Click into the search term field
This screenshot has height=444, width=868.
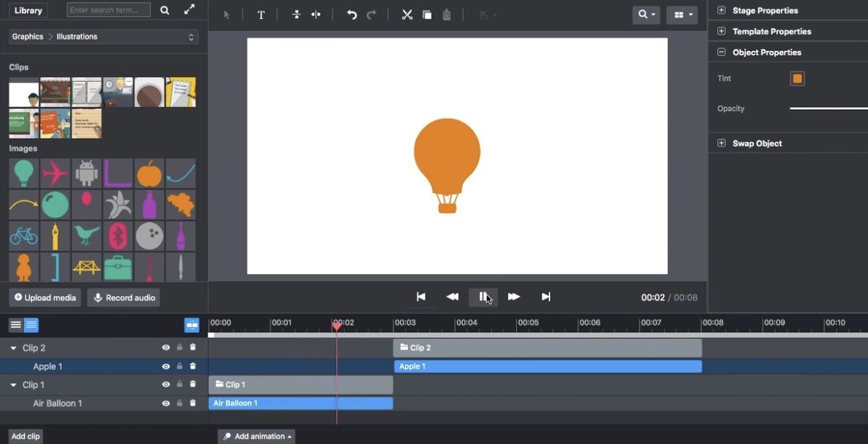pyautogui.click(x=109, y=10)
